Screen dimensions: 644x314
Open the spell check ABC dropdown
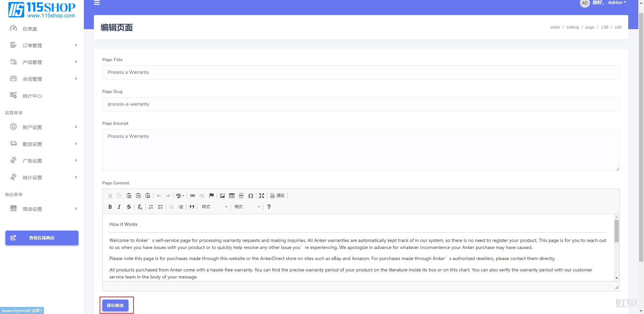pos(180,196)
